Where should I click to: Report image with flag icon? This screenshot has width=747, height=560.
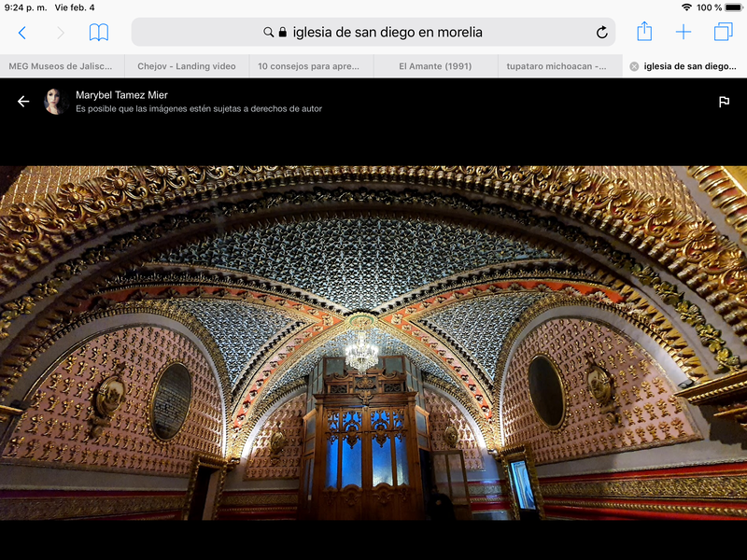725,102
